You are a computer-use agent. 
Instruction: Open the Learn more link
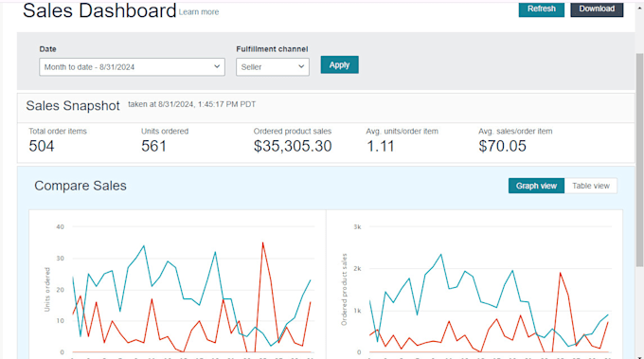(x=199, y=12)
